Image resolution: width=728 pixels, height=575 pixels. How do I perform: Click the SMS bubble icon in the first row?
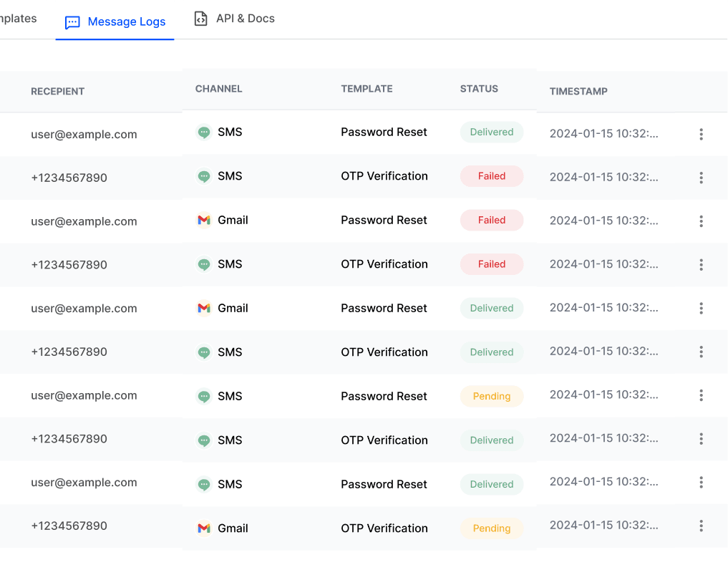pyautogui.click(x=204, y=132)
